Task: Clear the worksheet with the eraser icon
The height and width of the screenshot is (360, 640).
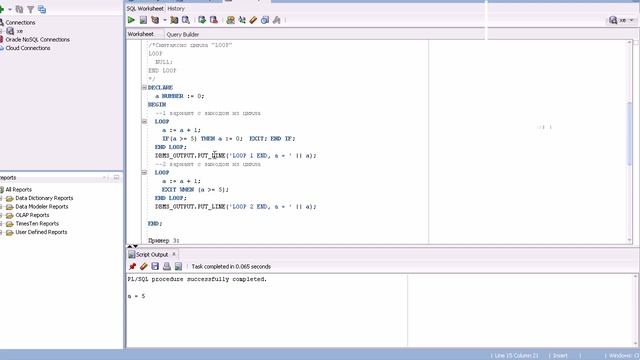Action: click(253, 20)
